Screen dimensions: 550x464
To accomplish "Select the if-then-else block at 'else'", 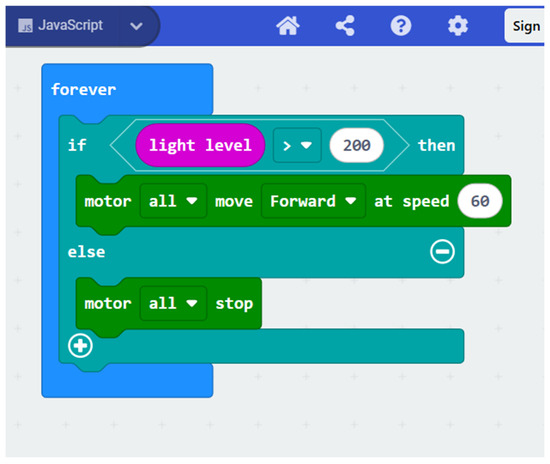I will (x=86, y=252).
